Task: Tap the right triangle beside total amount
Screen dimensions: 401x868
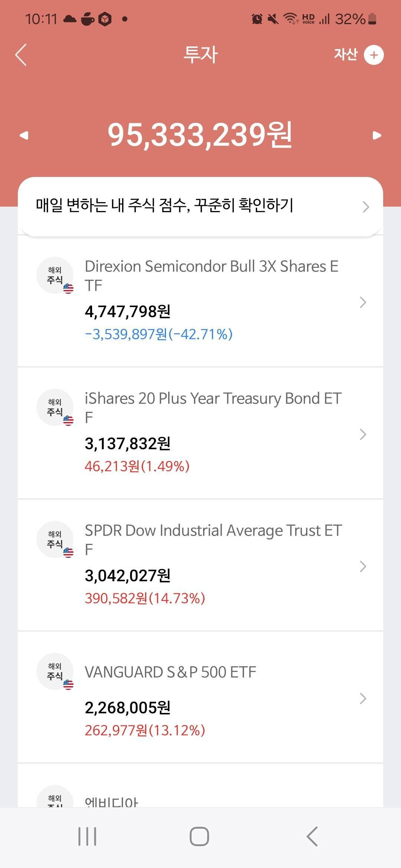Action: pos(377,135)
